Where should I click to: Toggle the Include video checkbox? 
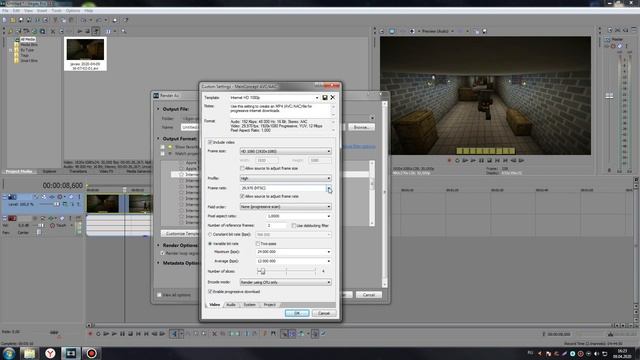point(210,142)
